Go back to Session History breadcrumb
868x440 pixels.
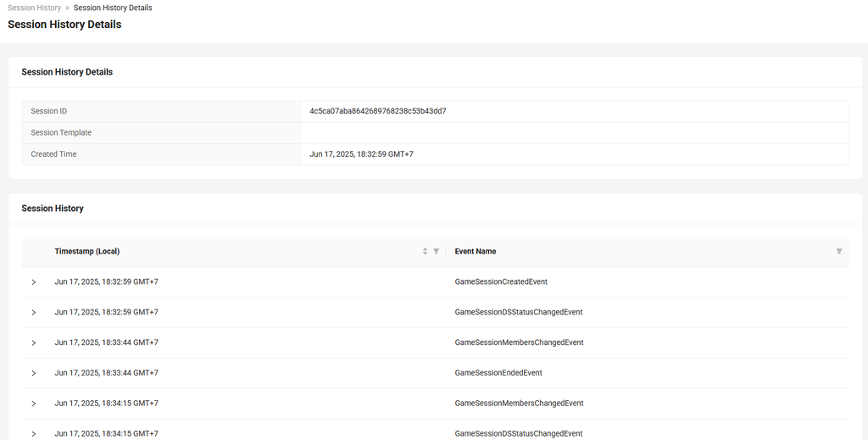pos(34,8)
